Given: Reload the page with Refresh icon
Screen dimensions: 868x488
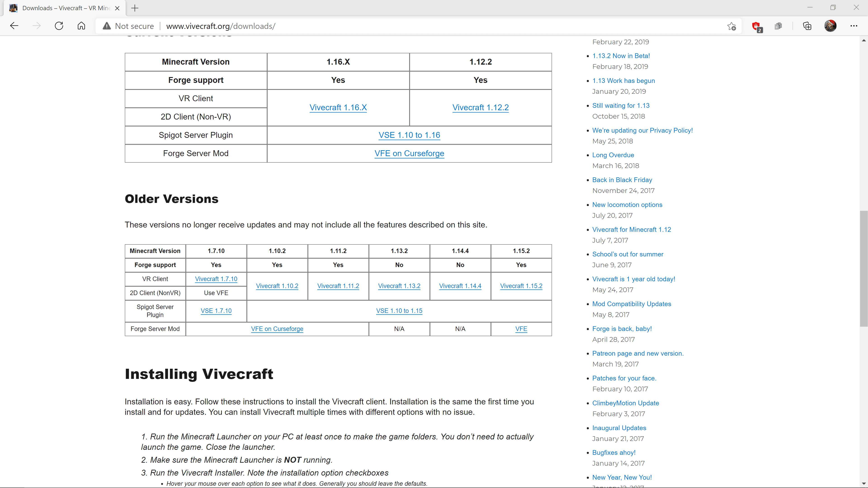Looking at the screenshot, I should coord(59,26).
